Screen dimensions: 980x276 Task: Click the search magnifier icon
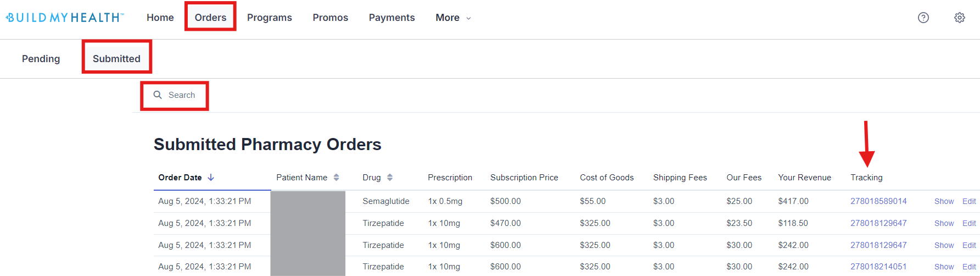click(x=158, y=95)
